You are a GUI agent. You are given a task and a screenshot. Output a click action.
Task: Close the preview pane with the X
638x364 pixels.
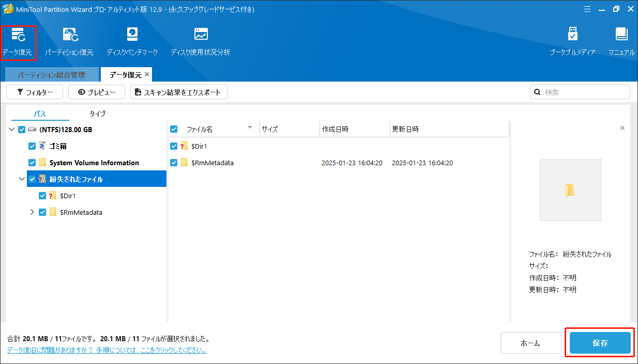(622, 128)
